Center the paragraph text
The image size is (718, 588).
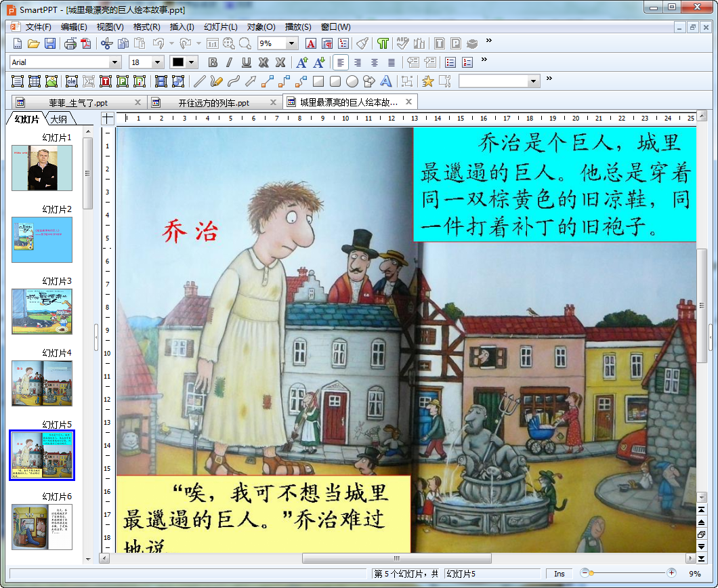[375, 62]
